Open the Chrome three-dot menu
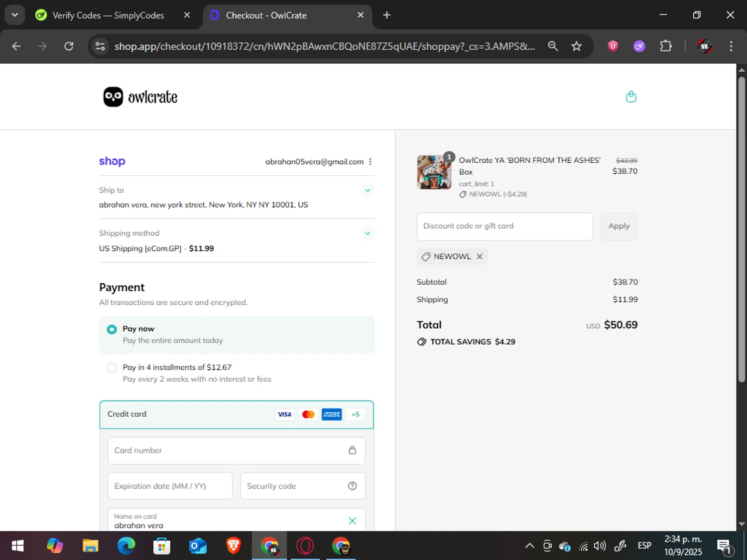 (x=731, y=46)
